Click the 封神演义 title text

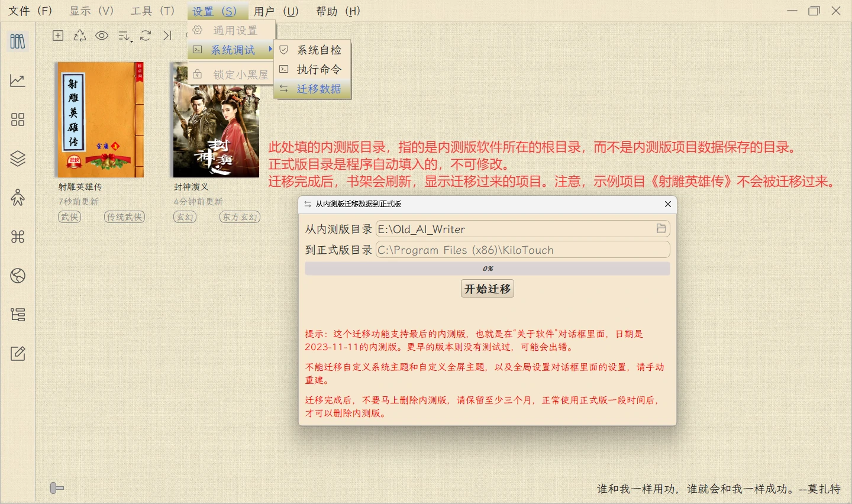[x=191, y=186]
